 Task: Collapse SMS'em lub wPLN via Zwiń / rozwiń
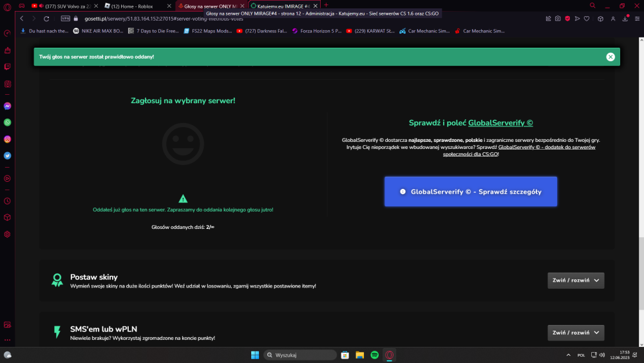(x=576, y=333)
